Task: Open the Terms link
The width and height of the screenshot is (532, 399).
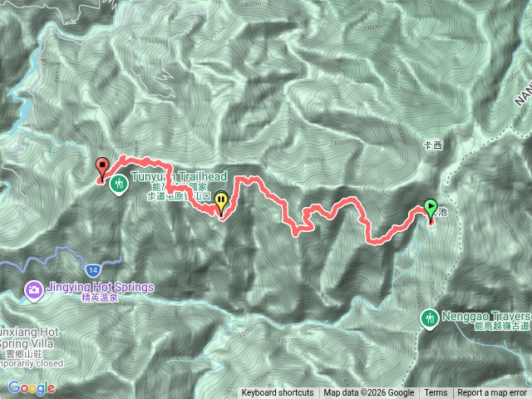Action: pyautogui.click(x=436, y=393)
